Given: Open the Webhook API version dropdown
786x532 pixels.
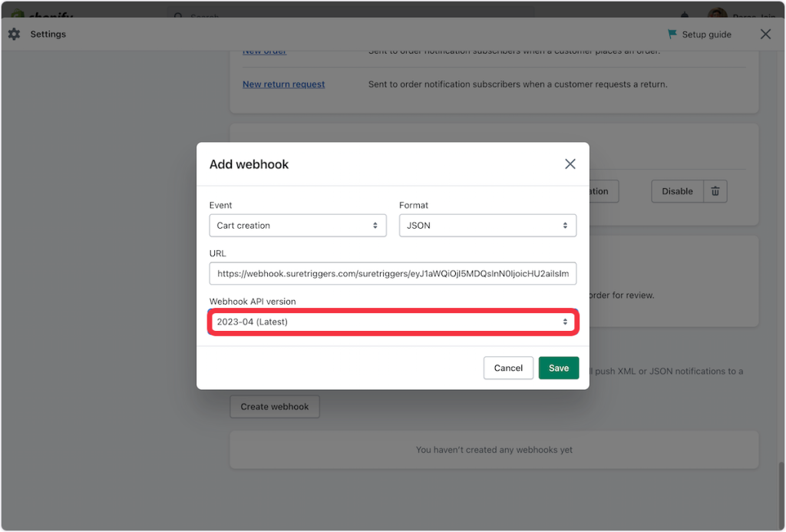Looking at the screenshot, I should (x=393, y=322).
